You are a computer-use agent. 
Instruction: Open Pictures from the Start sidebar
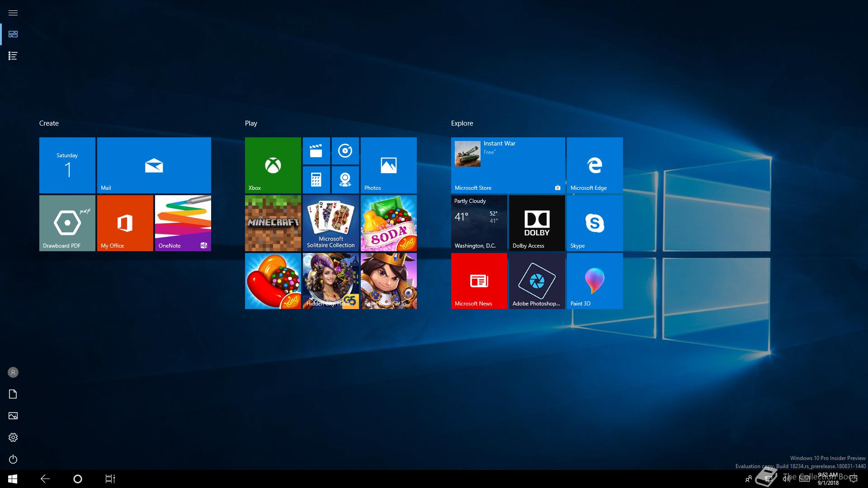13,416
